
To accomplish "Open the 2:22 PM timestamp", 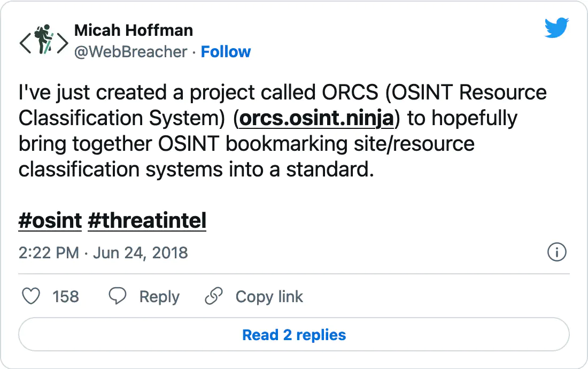I will tap(49, 253).
